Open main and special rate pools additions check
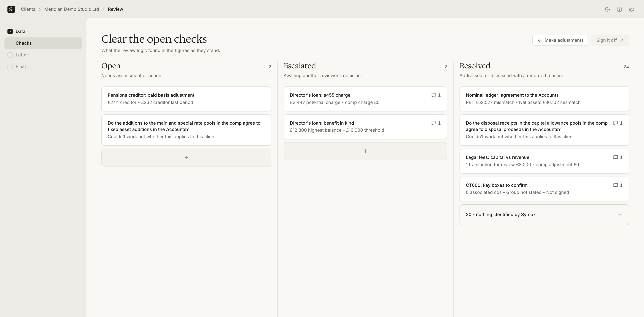This screenshot has height=317, width=644. 186,130
